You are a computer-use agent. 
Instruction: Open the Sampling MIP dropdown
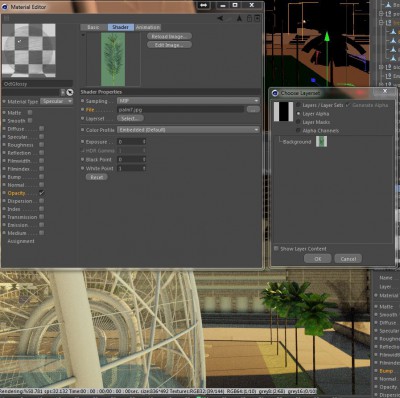[x=188, y=101]
